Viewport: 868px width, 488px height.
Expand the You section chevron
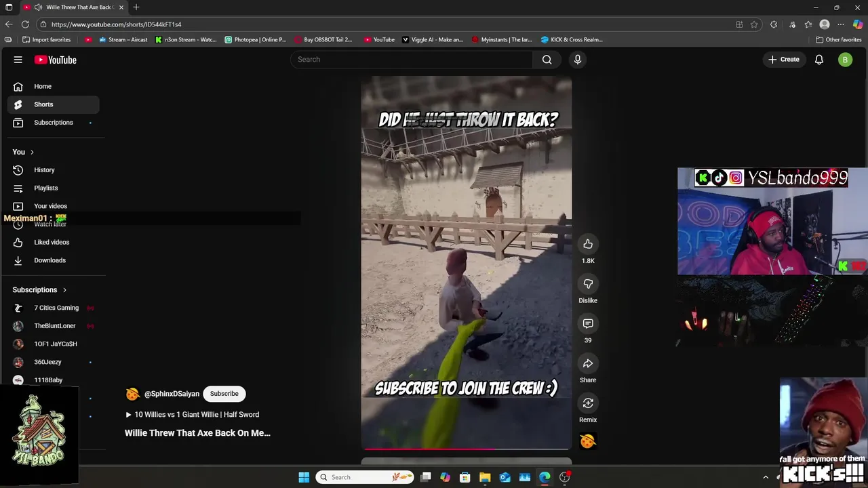[x=32, y=152]
